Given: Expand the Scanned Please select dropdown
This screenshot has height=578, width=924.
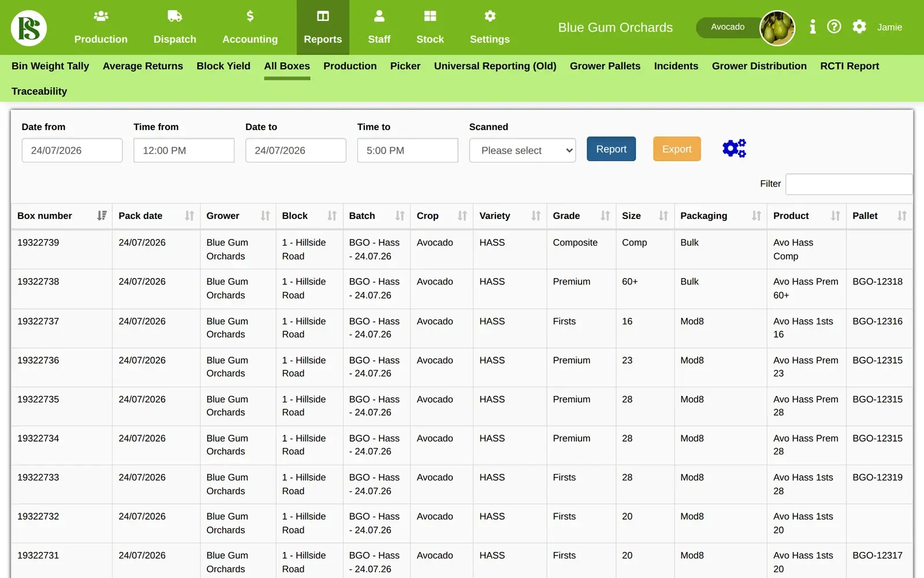Looking at the screenshot, I should [x=523, y=150].
